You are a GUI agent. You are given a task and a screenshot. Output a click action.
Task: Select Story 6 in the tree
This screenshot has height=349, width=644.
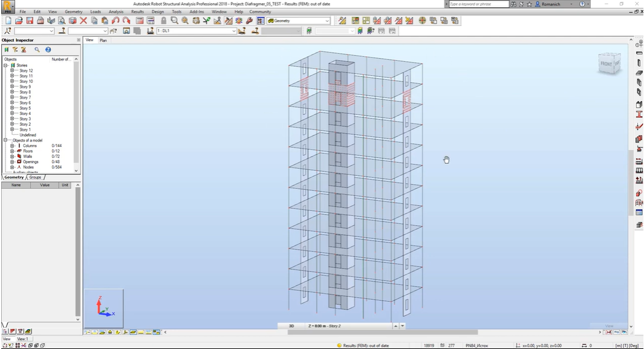pos(25,103)
